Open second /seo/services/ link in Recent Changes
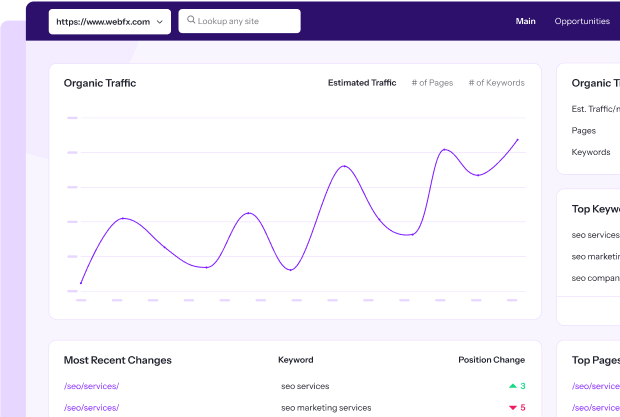This screenshot has width=620, height=417. pyautogui.click(x=91, y=408)
